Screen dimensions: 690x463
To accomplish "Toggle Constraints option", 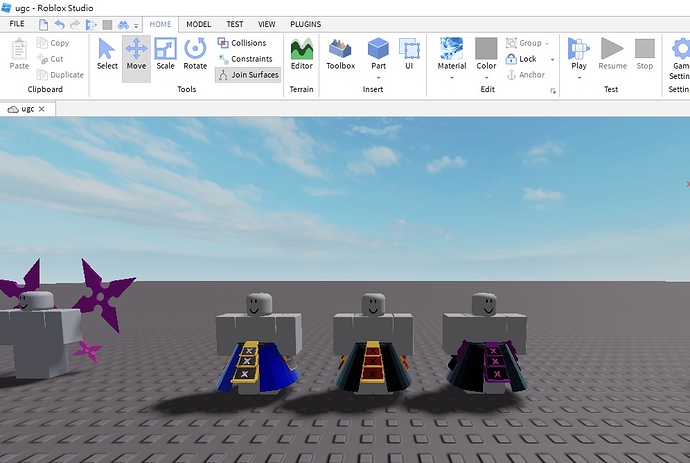I will (x=245, y=59).
